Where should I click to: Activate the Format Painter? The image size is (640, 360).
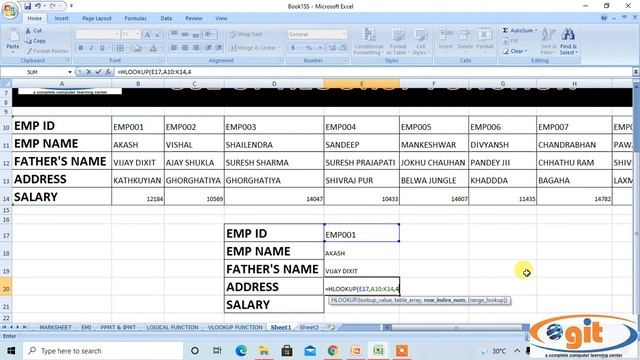tap(47, 51)
